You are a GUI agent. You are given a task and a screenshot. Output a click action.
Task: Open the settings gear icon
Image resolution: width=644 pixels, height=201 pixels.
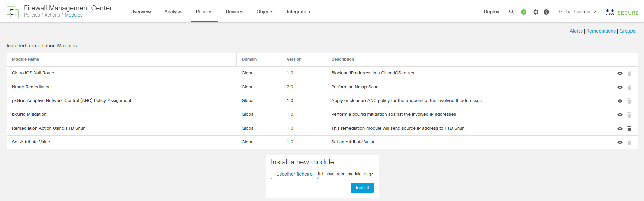(x=535, y=12)
